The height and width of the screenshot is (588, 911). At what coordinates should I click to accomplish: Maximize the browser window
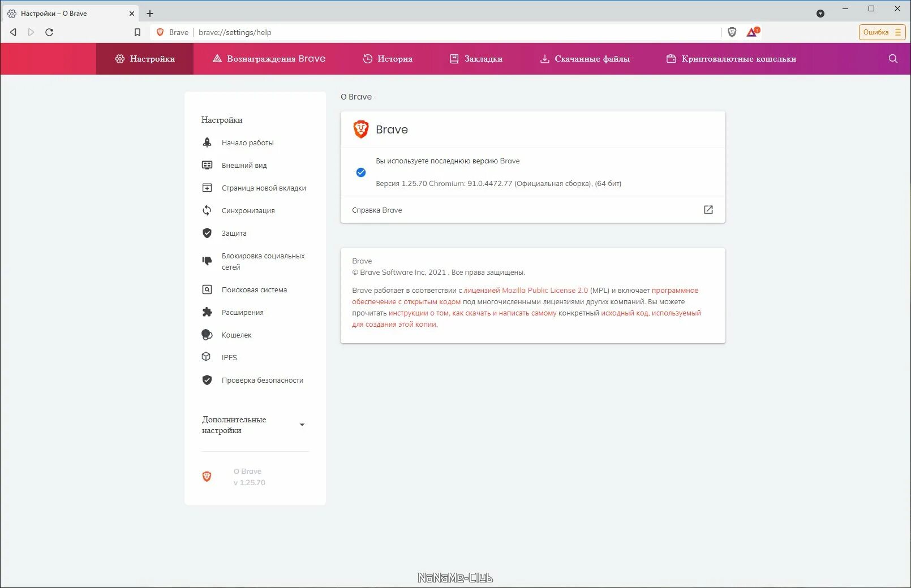[871, 8]
